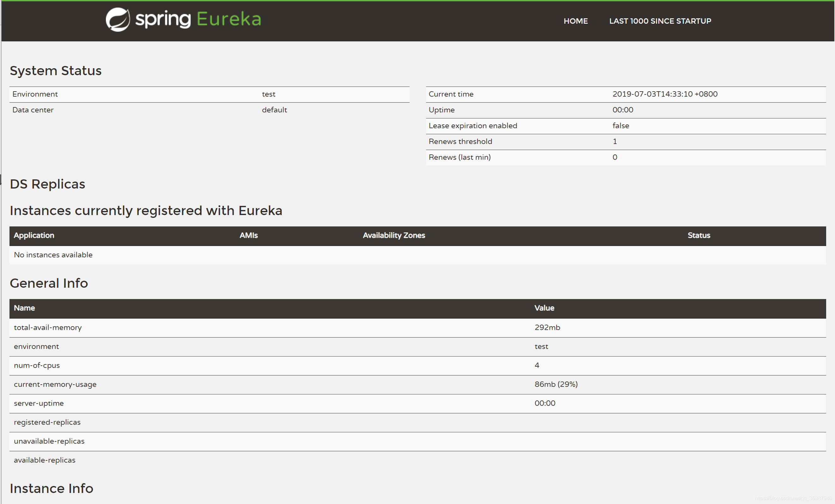Select the Current time value
This screenshot has width=835, height=504.
[x=665, y=94]
